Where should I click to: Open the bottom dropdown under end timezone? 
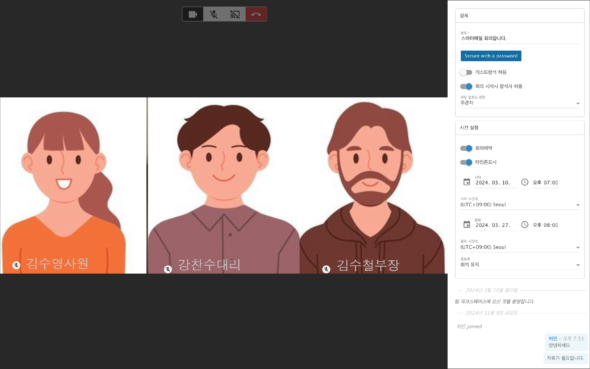point(520,263)
